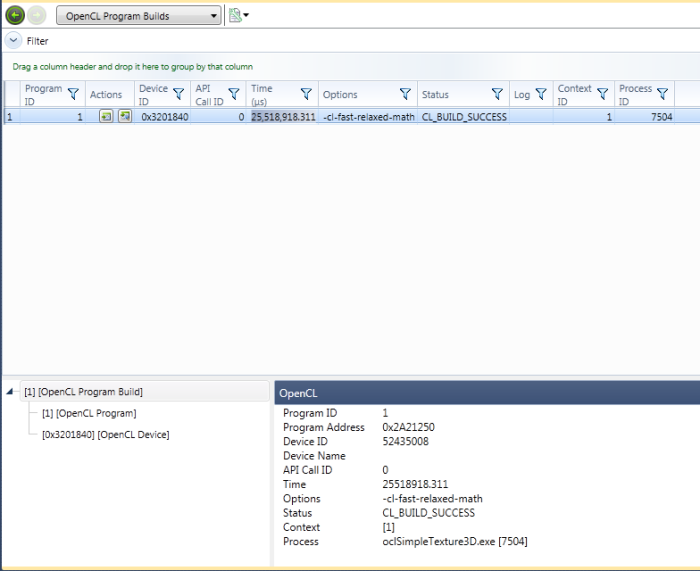Collapse the OpenCL Program Build tree node
The image size is (700, 571).
coord(12,392)
